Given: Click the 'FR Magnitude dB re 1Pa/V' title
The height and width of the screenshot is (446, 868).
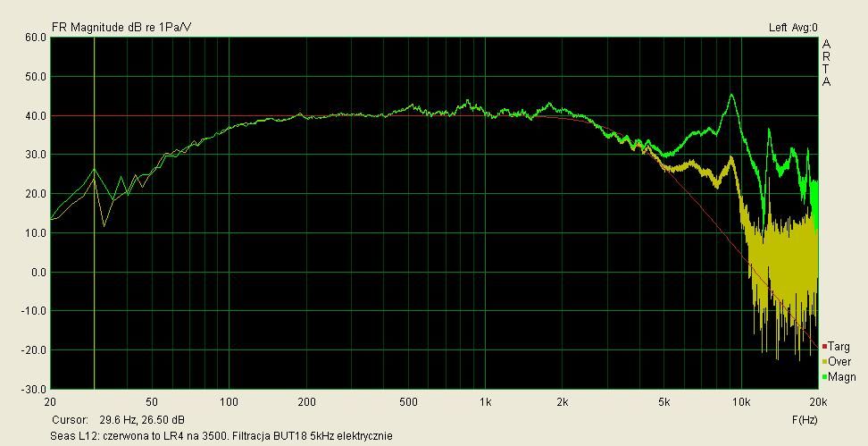Looking at the screenshot, I should 121,27.
